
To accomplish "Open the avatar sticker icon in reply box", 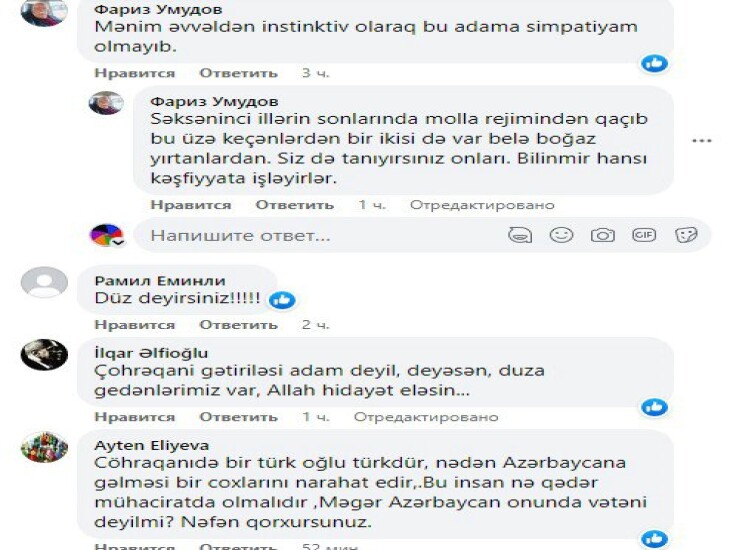I will [520, 235].
